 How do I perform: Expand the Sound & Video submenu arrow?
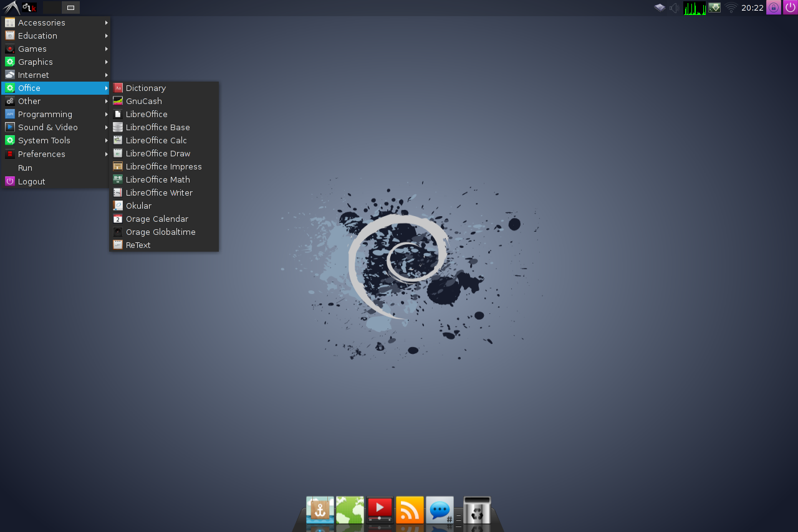tap(107, 127)
